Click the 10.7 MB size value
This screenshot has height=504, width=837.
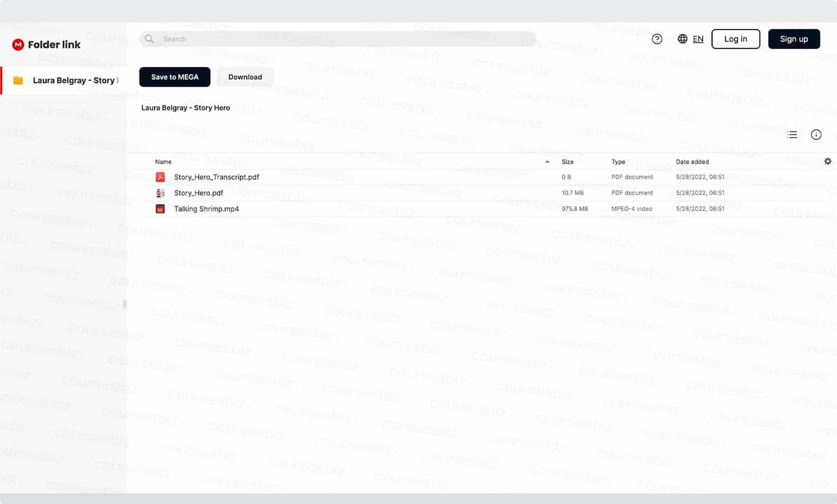tap(573, 193)
